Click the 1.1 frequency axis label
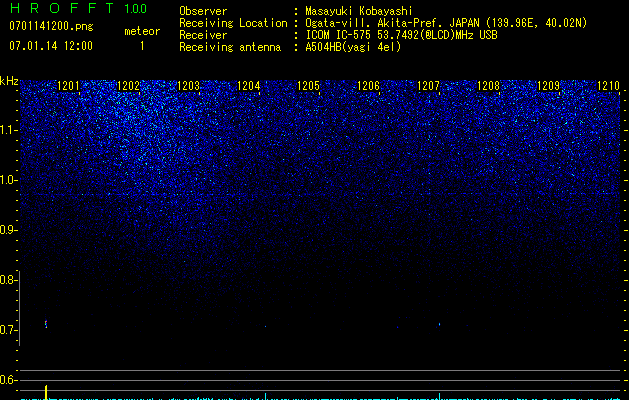Image resolution: width=629 pixels, height=400 pixels. click(8, 130)
